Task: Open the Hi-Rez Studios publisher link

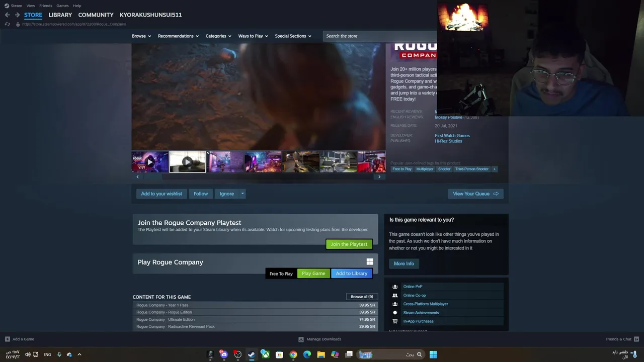Action: (448, 141)
